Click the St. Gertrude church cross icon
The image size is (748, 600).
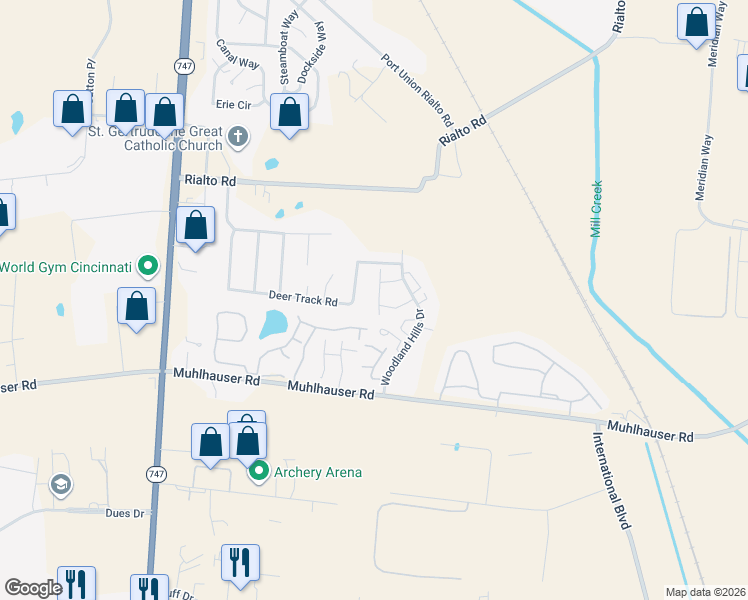tap(238, 138)
